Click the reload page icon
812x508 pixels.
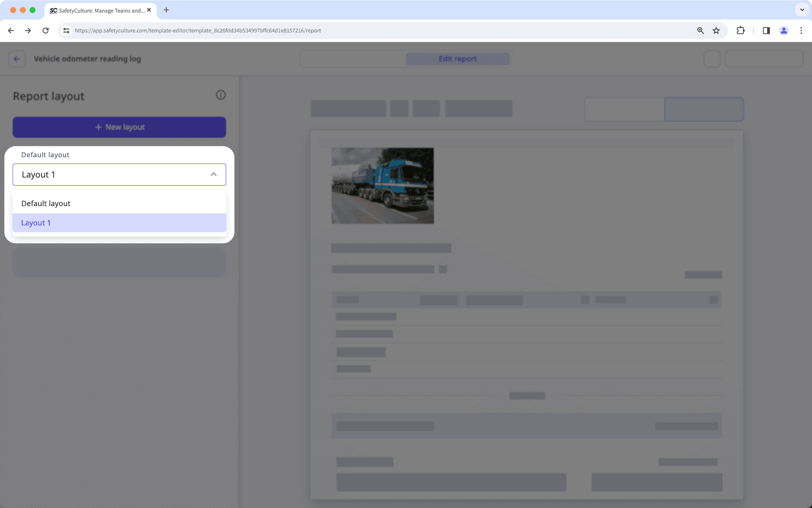tap(45, 30)
